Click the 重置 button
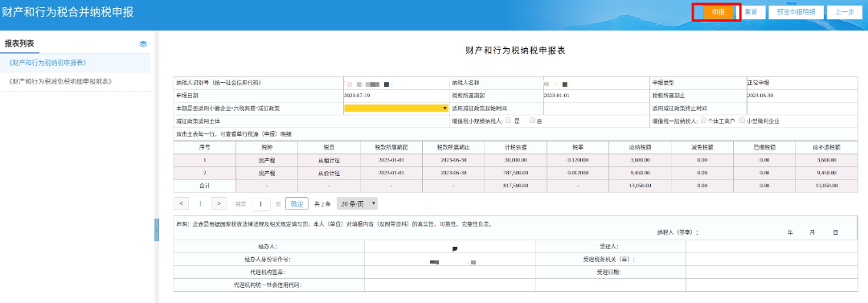The image size is (868, 303). [751, 12]
